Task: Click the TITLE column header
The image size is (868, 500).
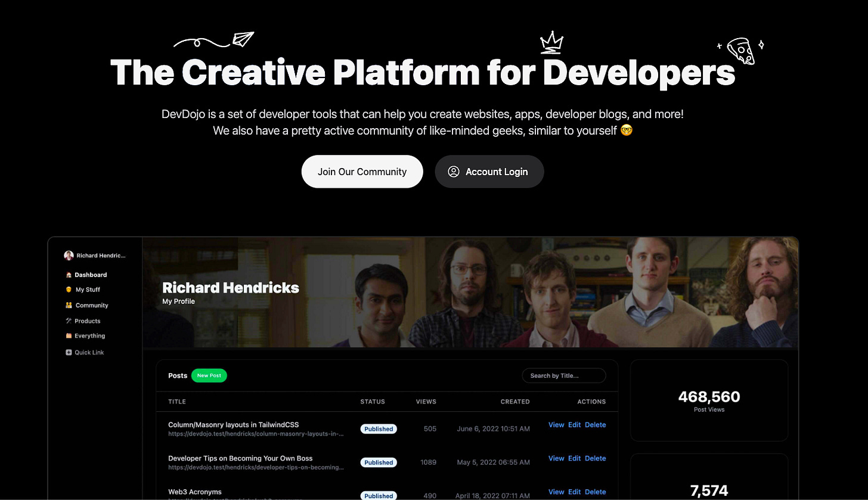Action: 177,402
